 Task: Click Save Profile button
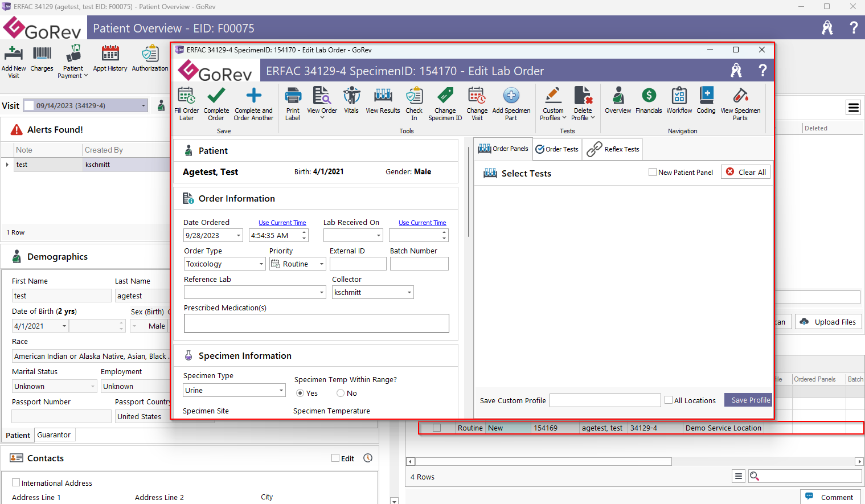[748, 400]
